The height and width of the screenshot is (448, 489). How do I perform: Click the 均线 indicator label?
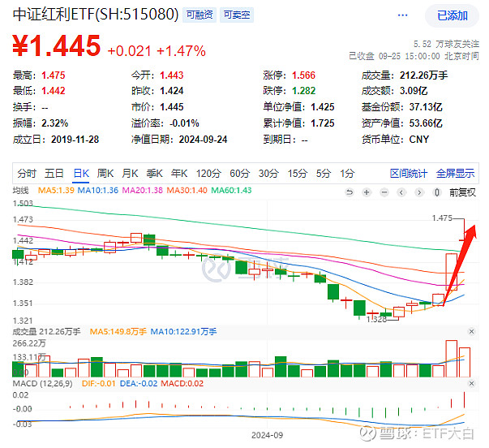[20, 190]
